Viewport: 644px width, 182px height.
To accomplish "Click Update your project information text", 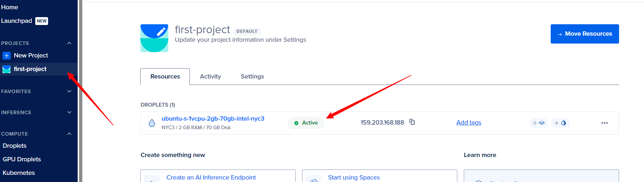I will [240, 40].
